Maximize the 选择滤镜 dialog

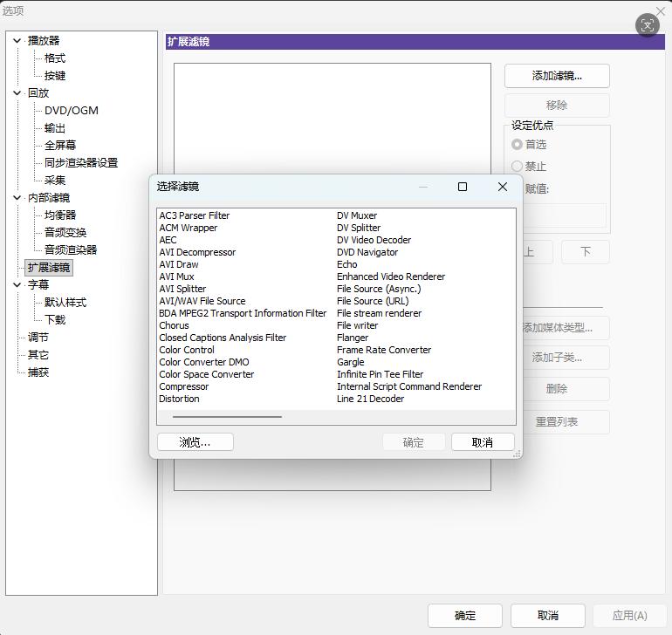tap(463, 187)
